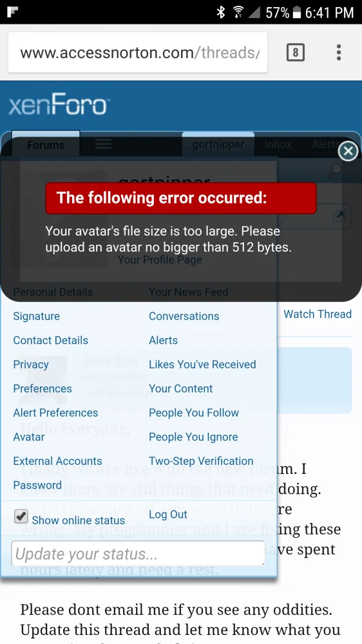Click Watch Thread link
The height and width of the screenshot is (644, 362).
click(x=318, y=314)
